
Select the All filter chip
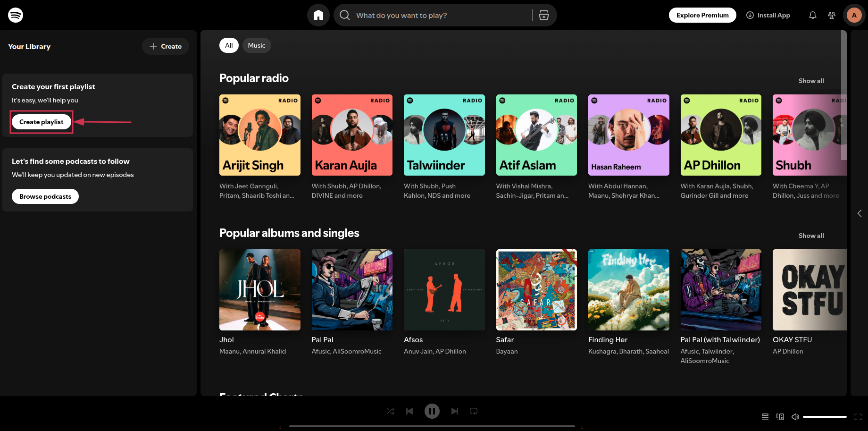click(x=229, y=45)
